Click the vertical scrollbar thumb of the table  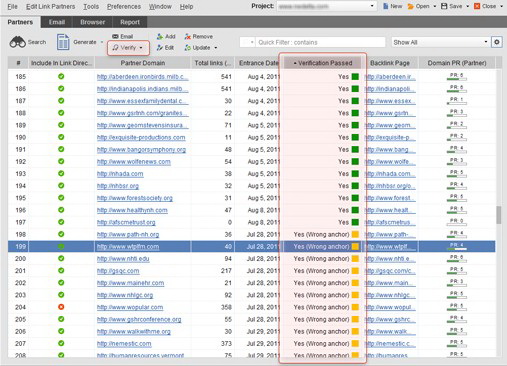point(499,215)
